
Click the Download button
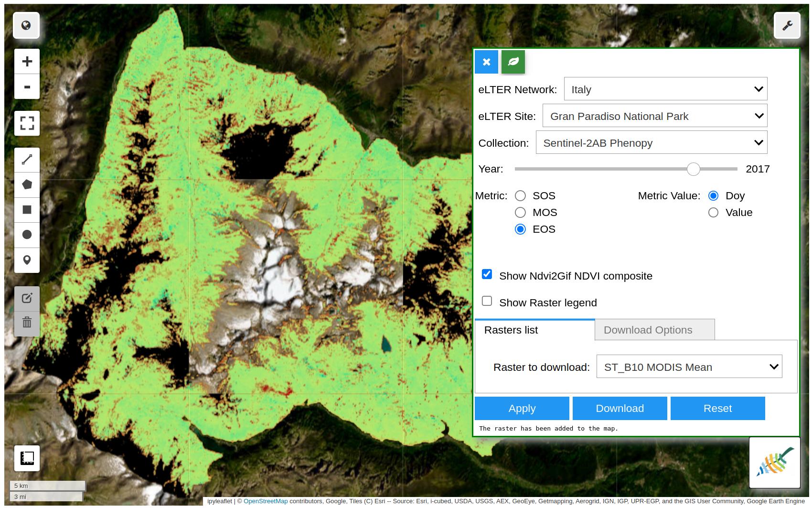(620, 408)
